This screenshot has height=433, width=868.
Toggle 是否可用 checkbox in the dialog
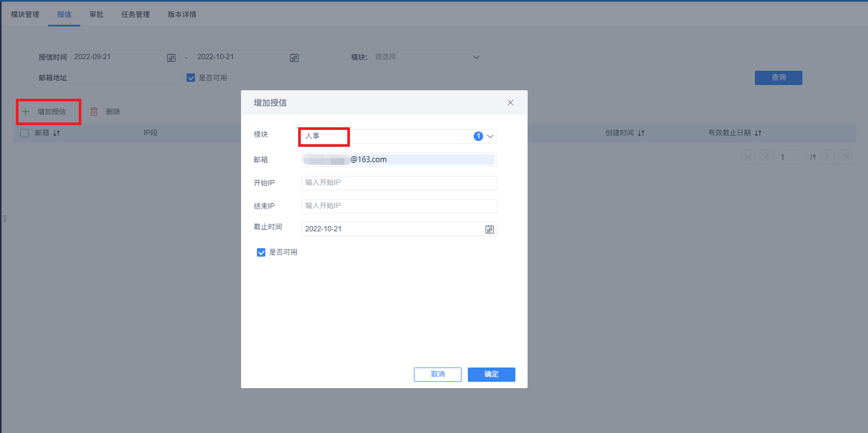(x=261, y=252)
